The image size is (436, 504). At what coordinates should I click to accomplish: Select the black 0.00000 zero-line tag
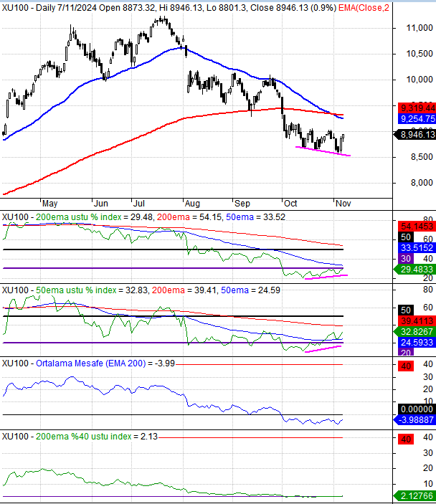417,409
